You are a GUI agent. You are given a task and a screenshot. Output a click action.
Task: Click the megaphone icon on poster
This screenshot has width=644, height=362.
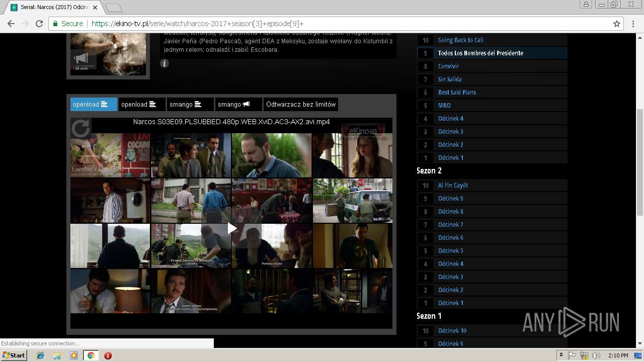tap(80, 58)
